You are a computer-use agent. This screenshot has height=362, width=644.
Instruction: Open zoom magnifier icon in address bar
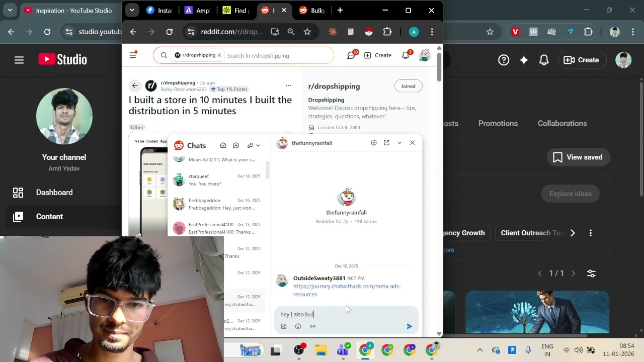tap(291, 32)
